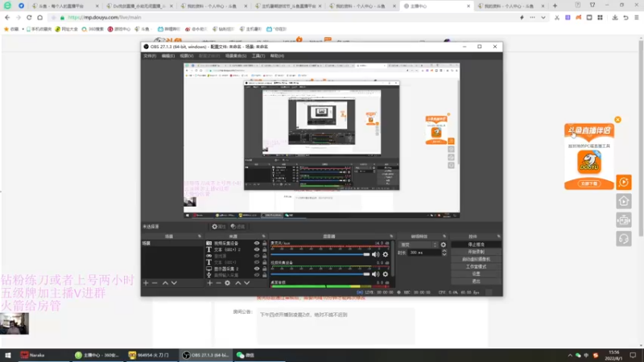The height and width of the screenshot is (362, 644).
Task: Open transition properties gear in 转场特效 panel
Action: point(444,245)
